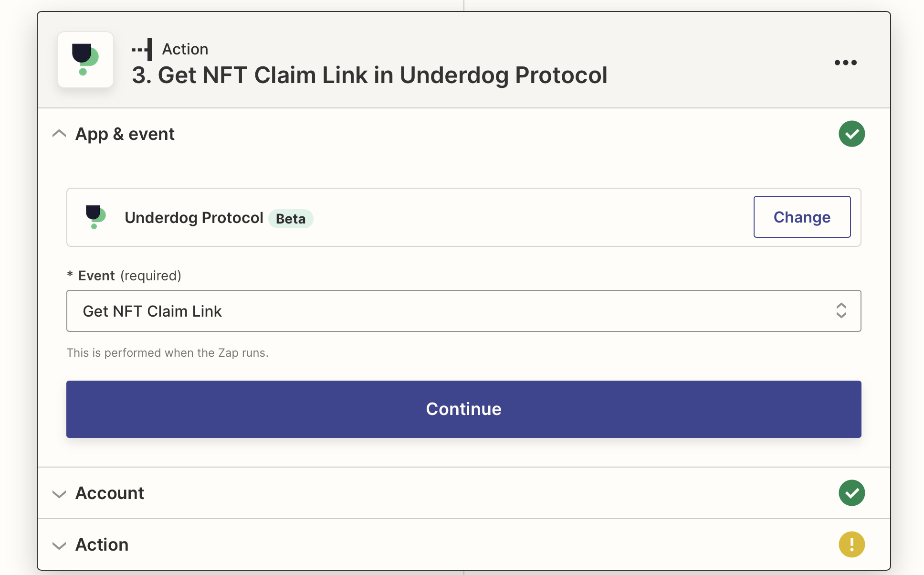Expand the Account section chevron

(x=59, y=494)
